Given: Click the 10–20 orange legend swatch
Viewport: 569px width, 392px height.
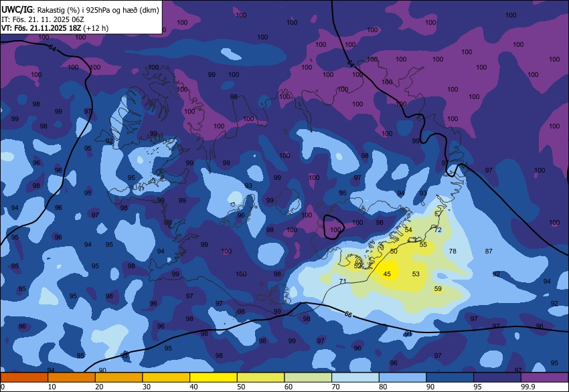Looking at the screenshot, I should pos(72,377).
